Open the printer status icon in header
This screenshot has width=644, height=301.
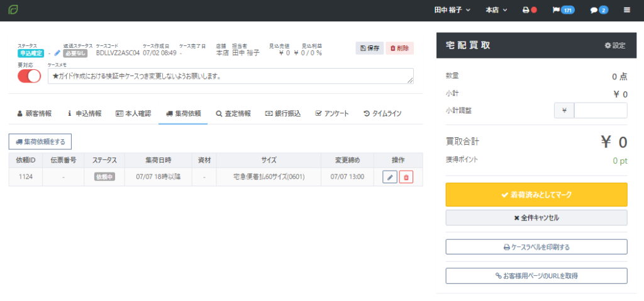click(530, 10)
